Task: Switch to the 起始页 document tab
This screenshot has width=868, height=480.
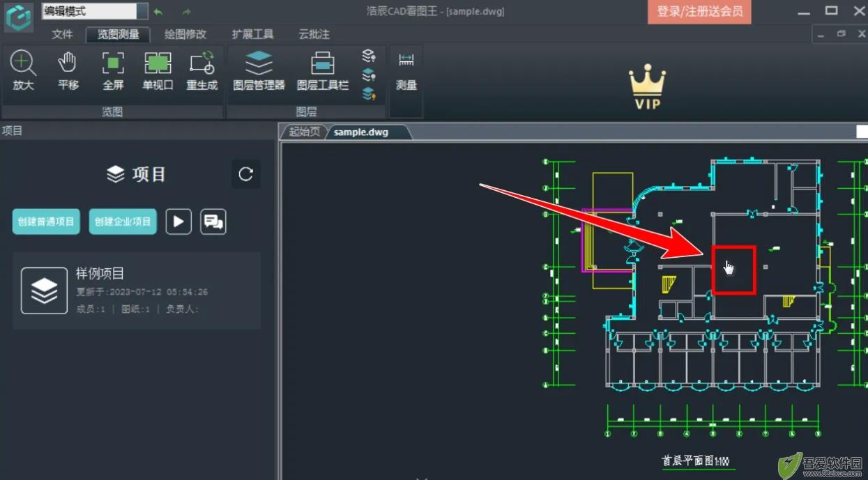Action: coord(304,132)
